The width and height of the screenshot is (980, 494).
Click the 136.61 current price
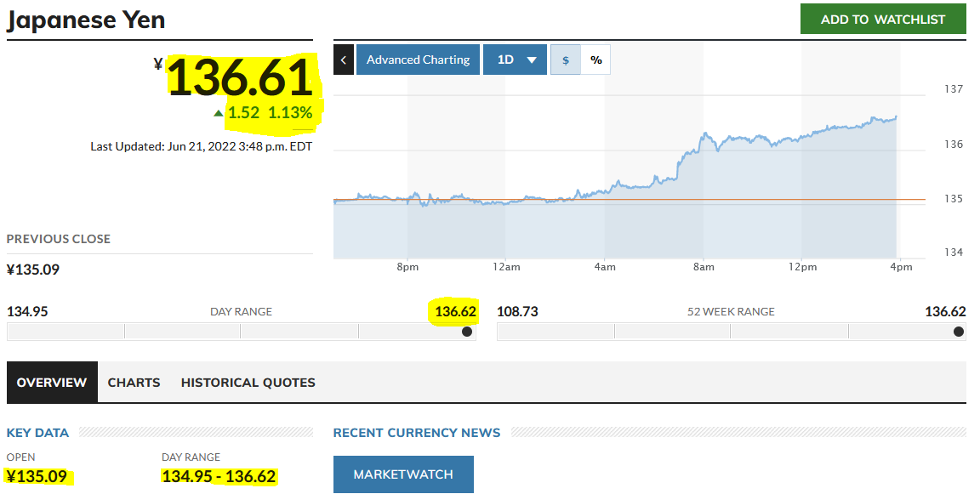click(x=241, y=79)
